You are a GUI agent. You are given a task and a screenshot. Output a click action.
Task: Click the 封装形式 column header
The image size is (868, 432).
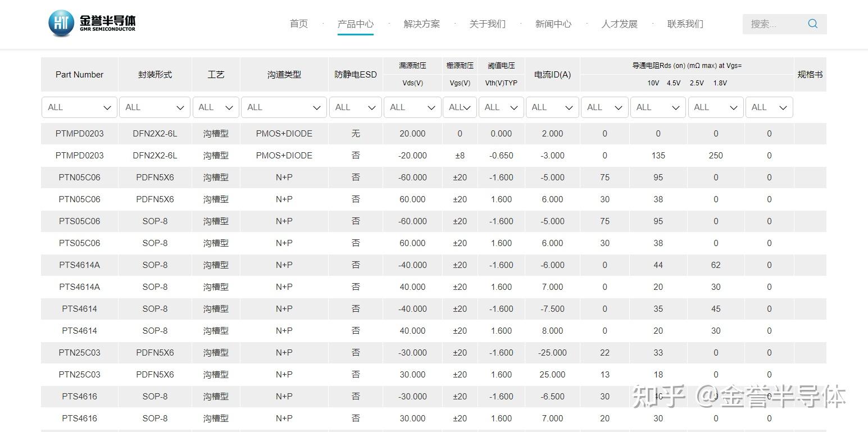pyautogui.click(x=155, y=74)
